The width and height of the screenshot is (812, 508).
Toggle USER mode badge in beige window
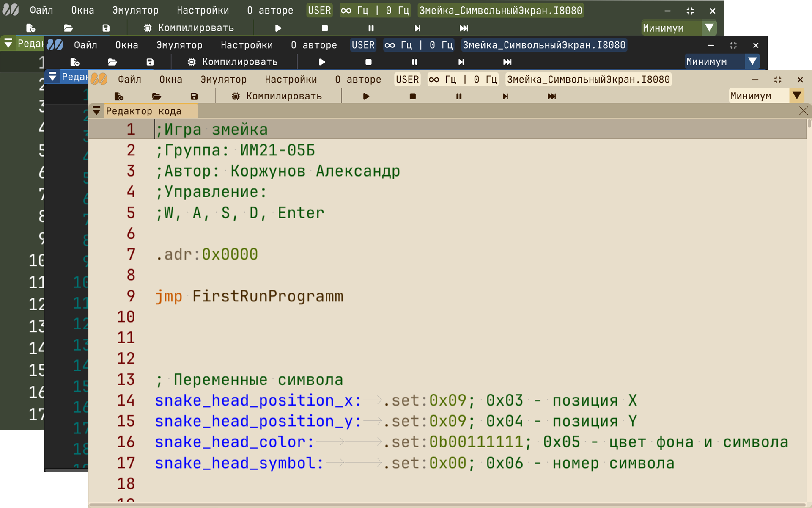[407, 80]
